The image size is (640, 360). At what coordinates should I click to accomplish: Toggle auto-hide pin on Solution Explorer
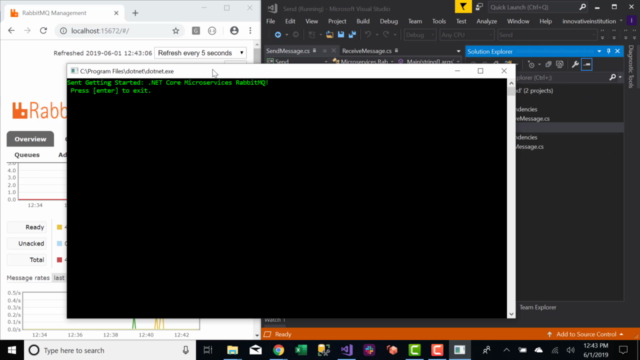(x=609, y=51)
